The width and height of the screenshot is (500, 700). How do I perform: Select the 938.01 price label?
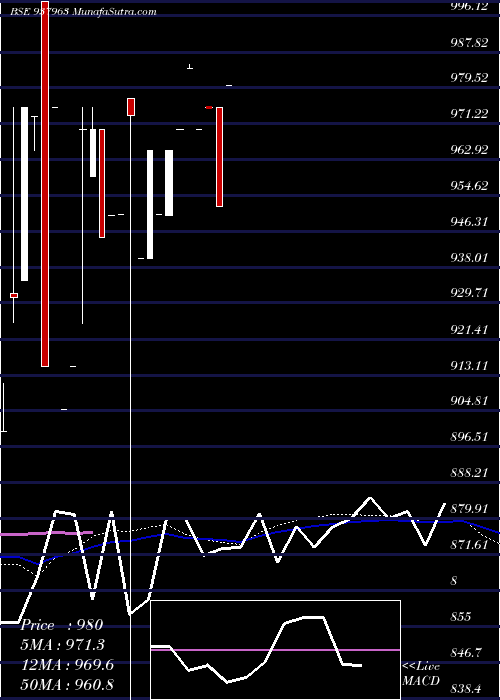click(x=469, y=258)
